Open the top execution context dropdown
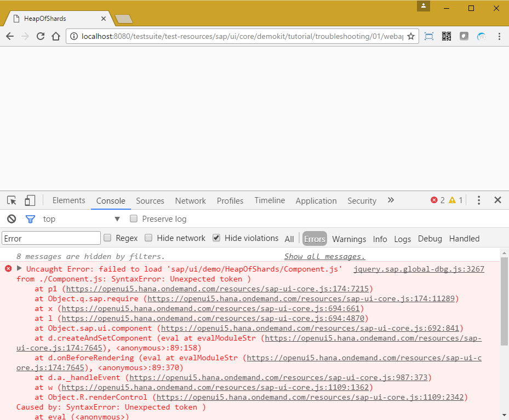The height and width of the screenshot is (420, 509). point(81,219)
